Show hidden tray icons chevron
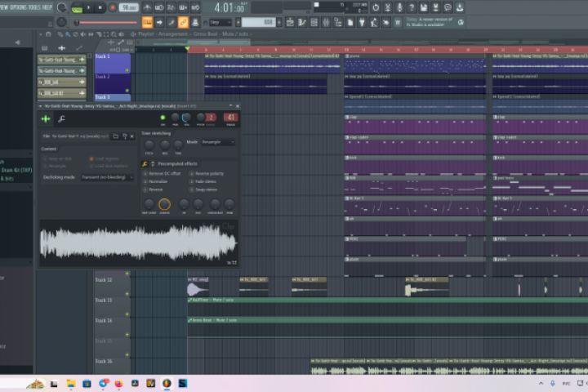This screenshot has width=588, height=392. (x=541, y=383)
